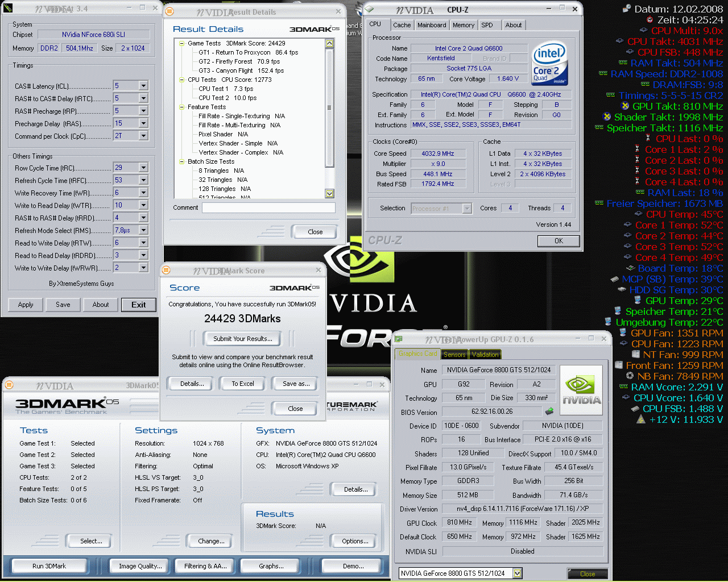Open the Command per Clock (CpC) dropdown

pos(143,136)
